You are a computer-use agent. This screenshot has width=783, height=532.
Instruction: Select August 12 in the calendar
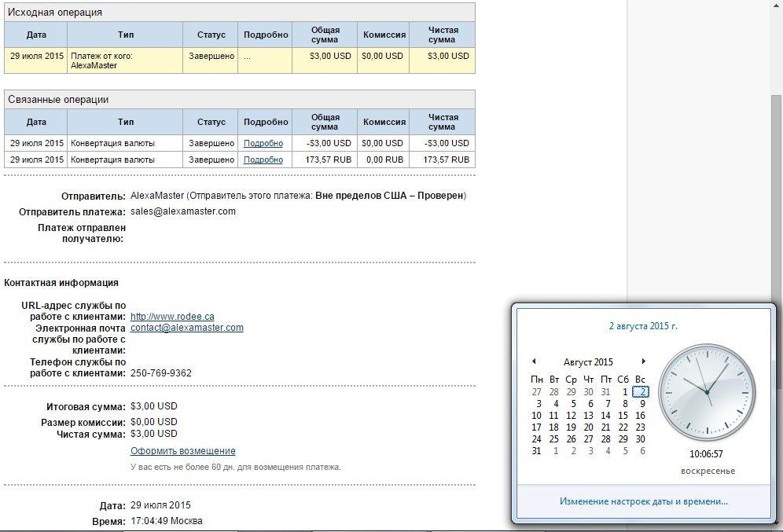click(x=571, y=416)
